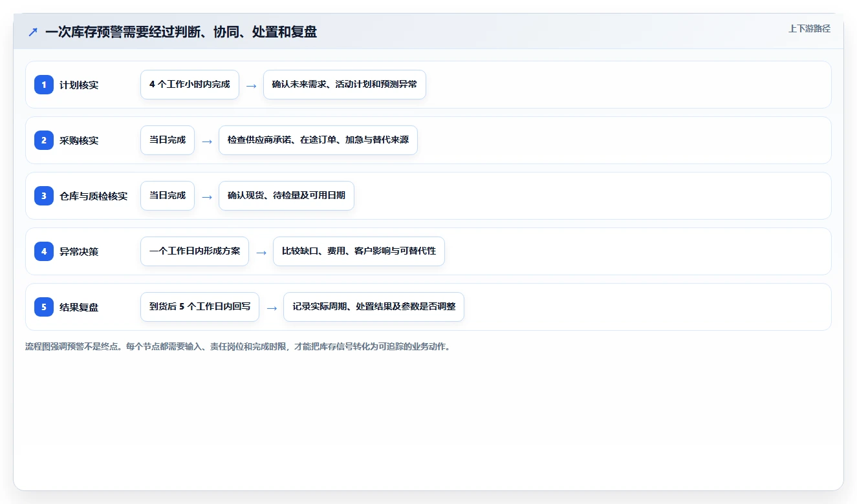
Task: Click the 一个工作日内形成方案 chip
Action: pyautogui.click(x=195, y=251)
